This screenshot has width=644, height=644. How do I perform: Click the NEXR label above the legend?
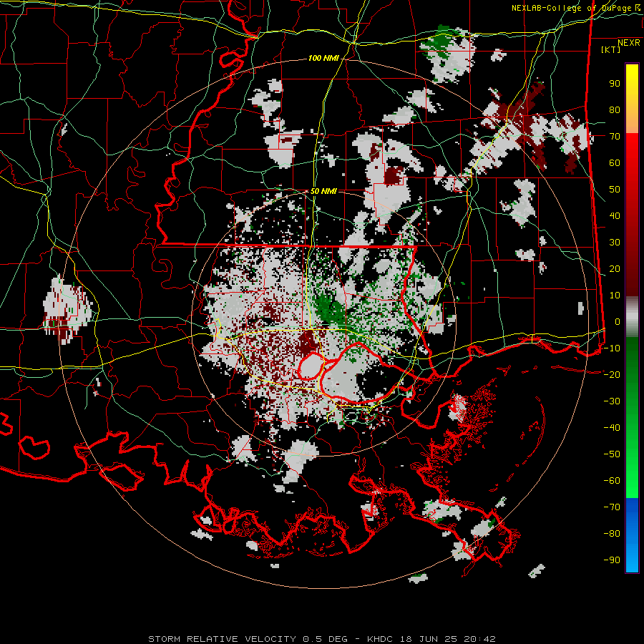629,43
